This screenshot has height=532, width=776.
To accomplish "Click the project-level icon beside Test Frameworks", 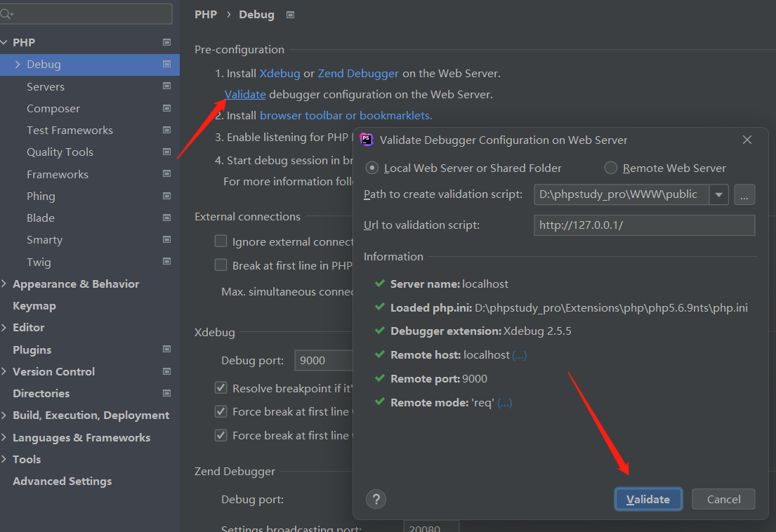I will [166, 130].
